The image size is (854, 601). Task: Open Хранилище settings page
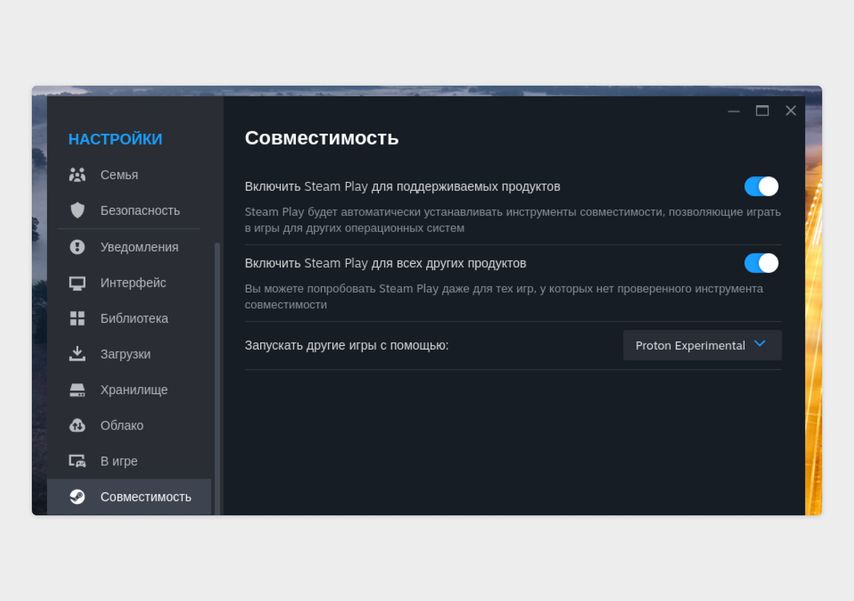pyautogui.click(x=129, y=390)
